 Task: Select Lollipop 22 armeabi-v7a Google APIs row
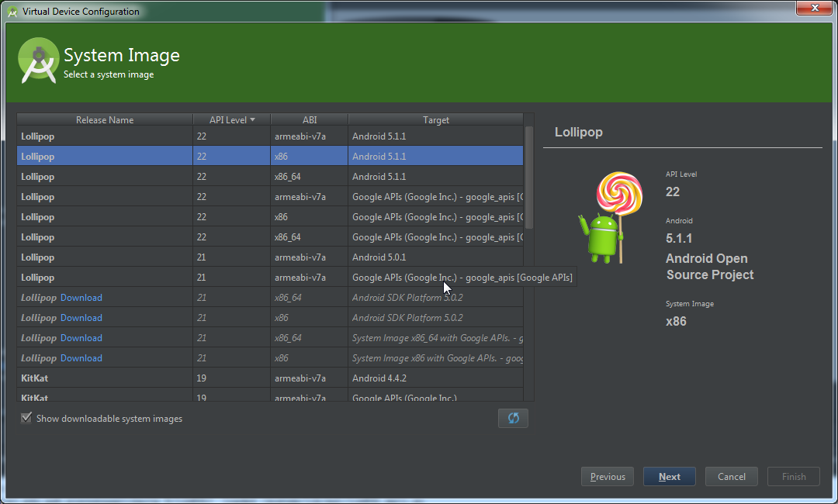(270, 197)
